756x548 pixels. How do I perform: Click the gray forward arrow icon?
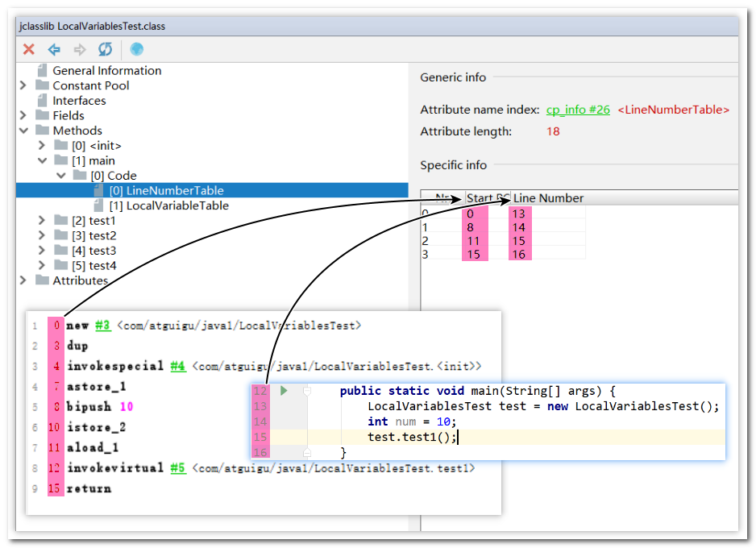point(80,49)
